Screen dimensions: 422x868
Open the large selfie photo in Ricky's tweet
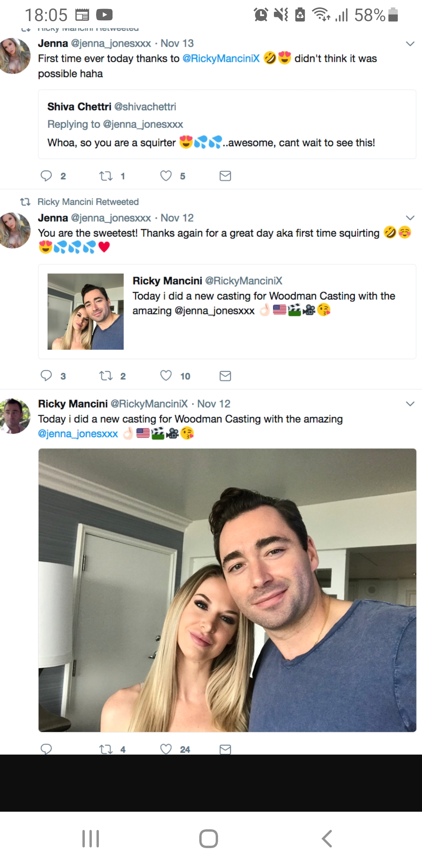coord(227,590)
